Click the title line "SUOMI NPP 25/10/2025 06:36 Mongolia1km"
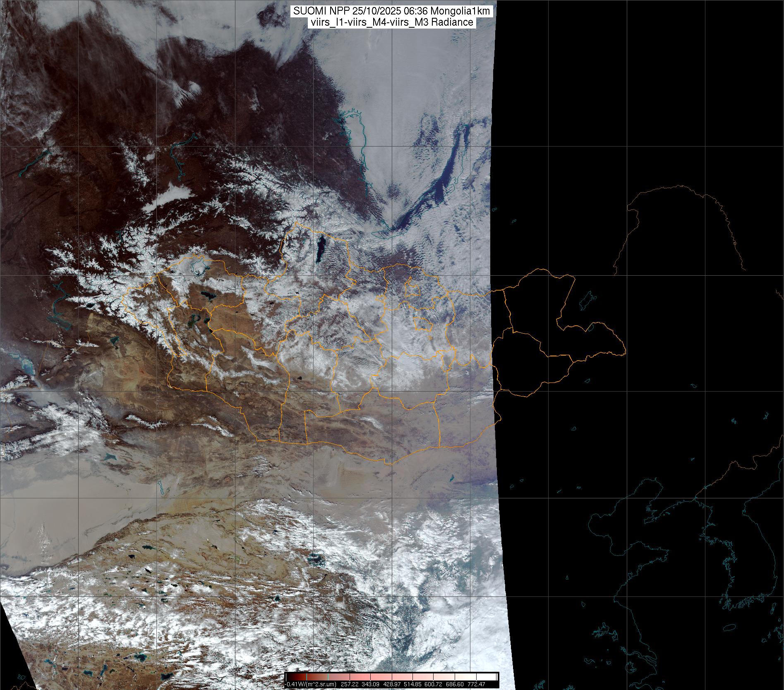784x690 pixels. coord(392,11)
